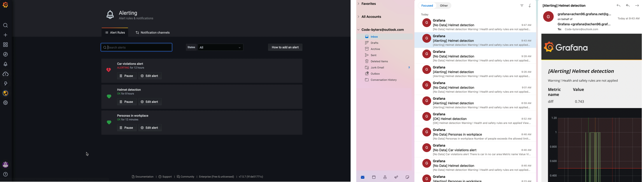Click sender avatar G in email header

coord(548,17)
